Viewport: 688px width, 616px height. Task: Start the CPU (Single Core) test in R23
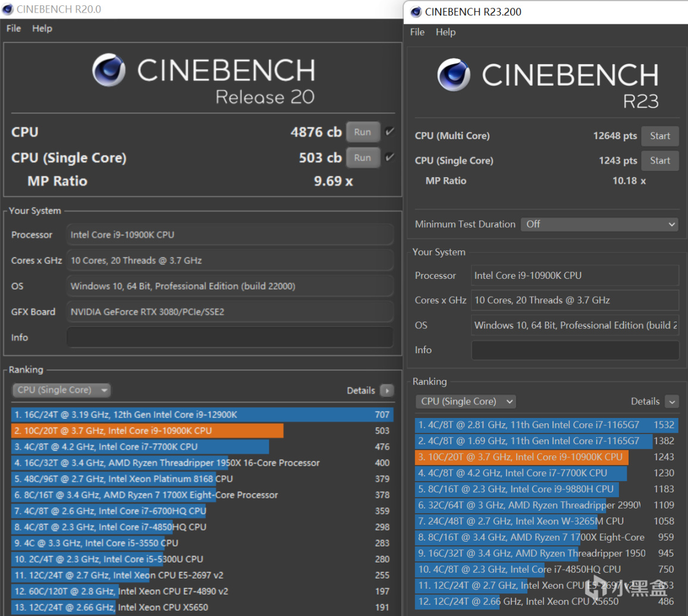coord(659,161)
